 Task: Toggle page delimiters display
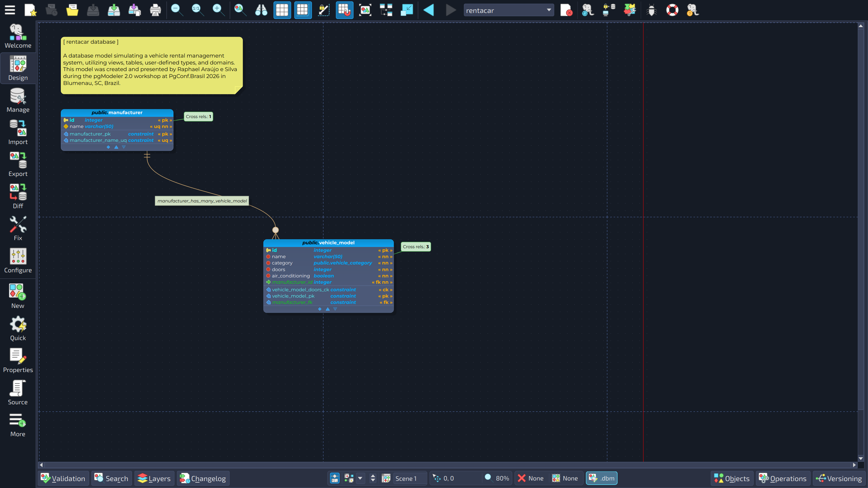(x=303, y=10)
